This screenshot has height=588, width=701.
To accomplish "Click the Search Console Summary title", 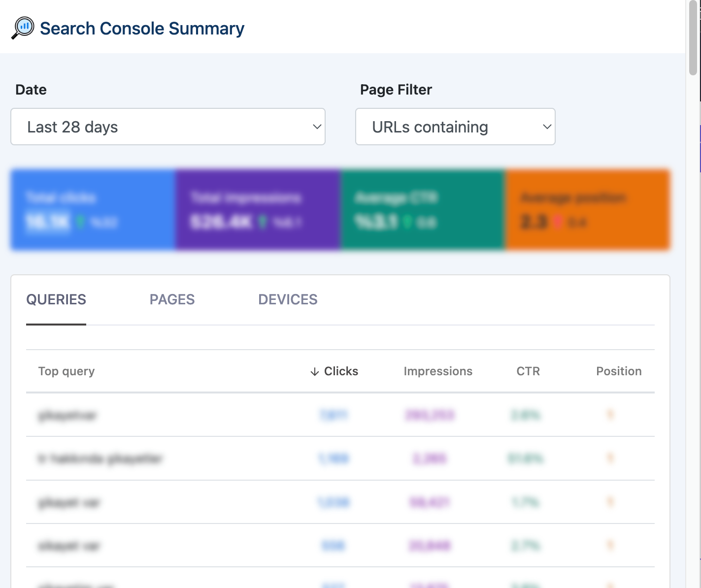I will pyautogui.click(x=142, y=29).
